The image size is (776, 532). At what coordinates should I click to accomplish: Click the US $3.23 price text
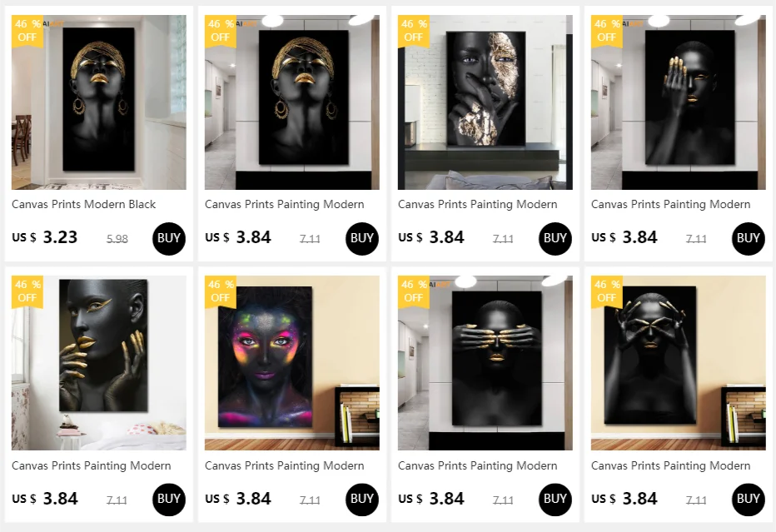[x=44, y=237]
